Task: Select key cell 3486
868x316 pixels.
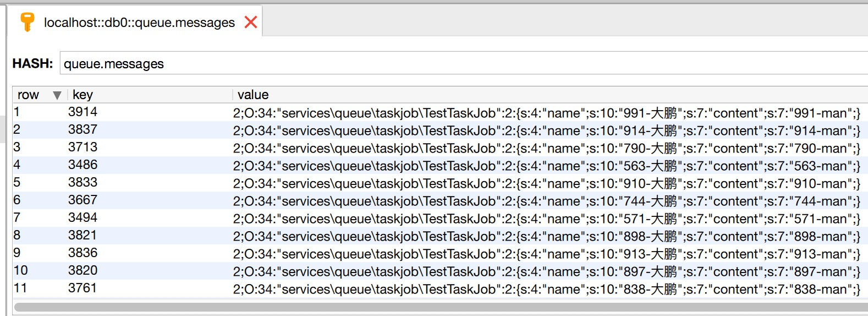Action: [83, 165]
